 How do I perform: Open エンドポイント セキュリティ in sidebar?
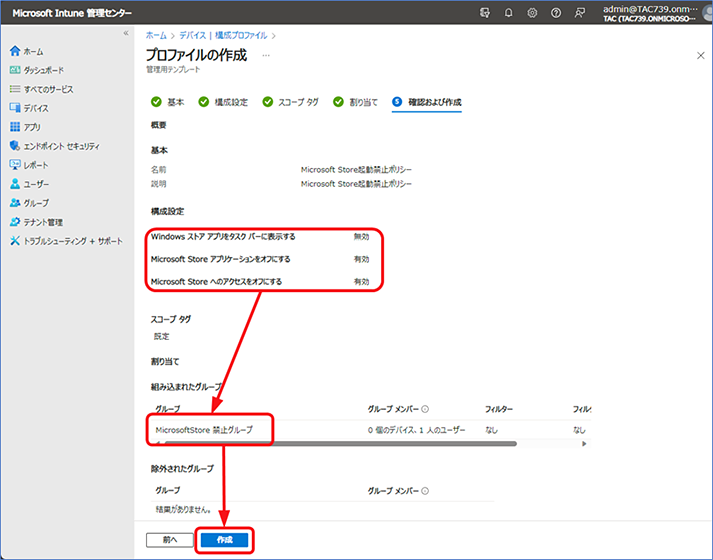coord(55,146)
